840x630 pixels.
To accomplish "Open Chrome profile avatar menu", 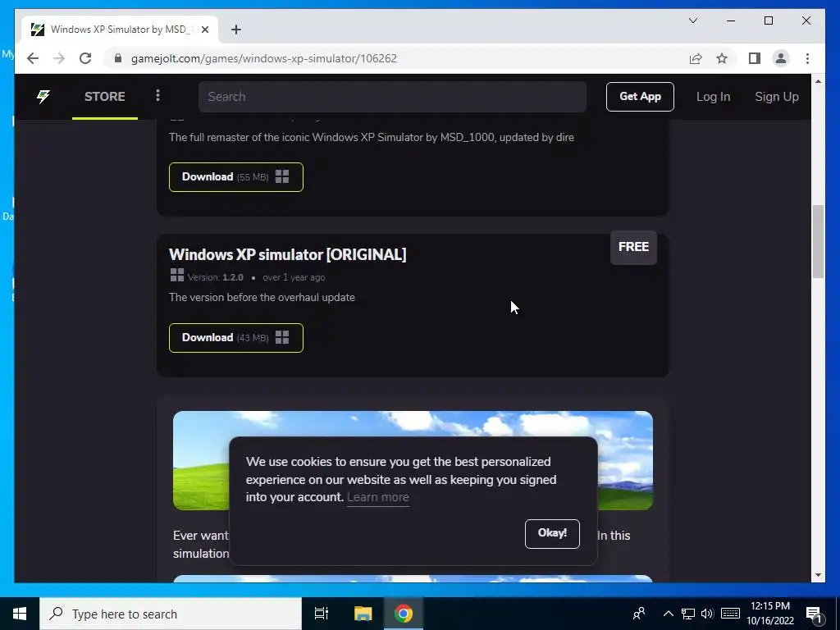I will (781, 58).
